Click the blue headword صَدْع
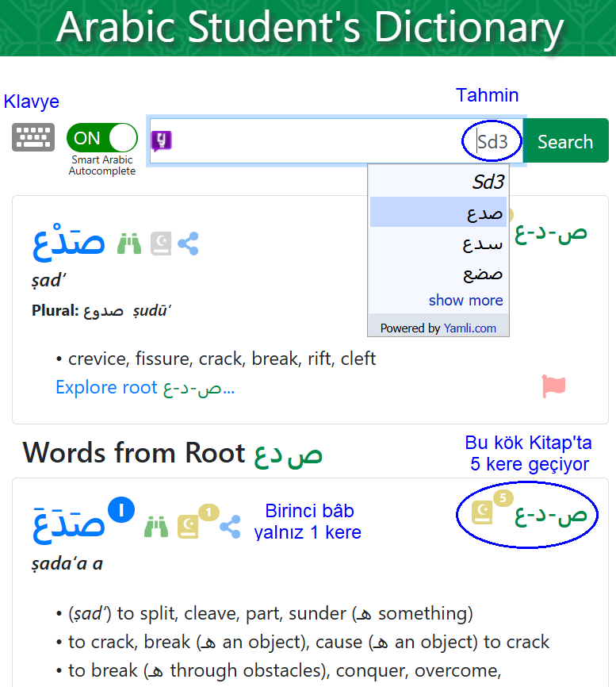The height and width of the screenshot is (687, 616). click(x=69, y=242)
